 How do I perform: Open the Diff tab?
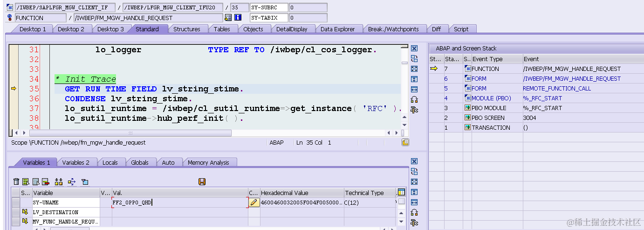pyautogui.click(x=436, y=29)
